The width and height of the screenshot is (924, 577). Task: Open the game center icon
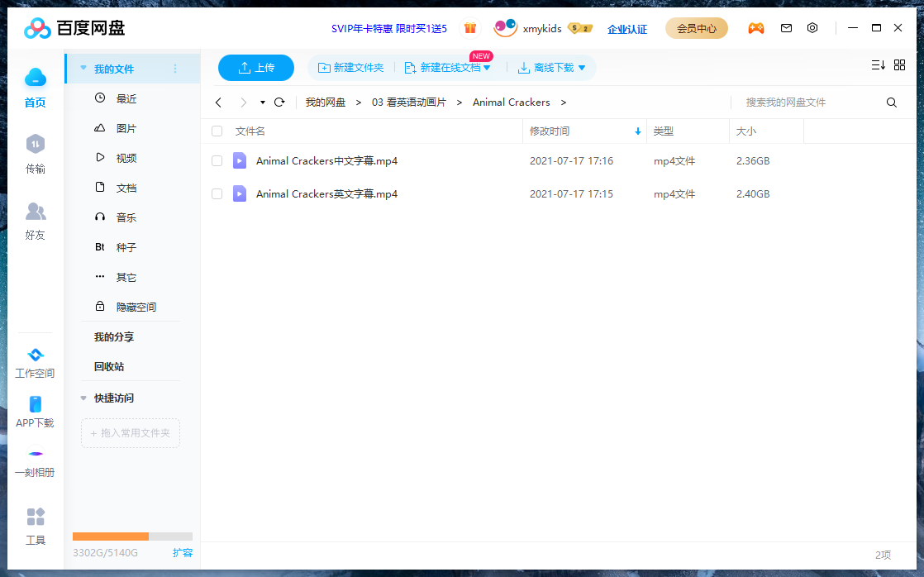pyautogui.click(x=756, y=27)
